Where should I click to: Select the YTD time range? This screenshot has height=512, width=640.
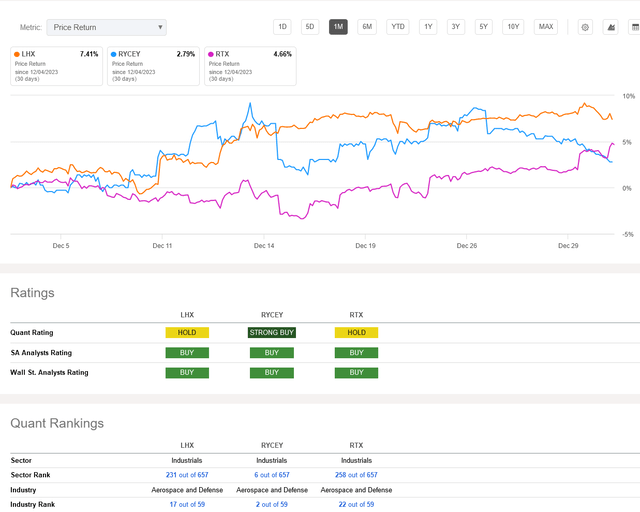[398, 27]
